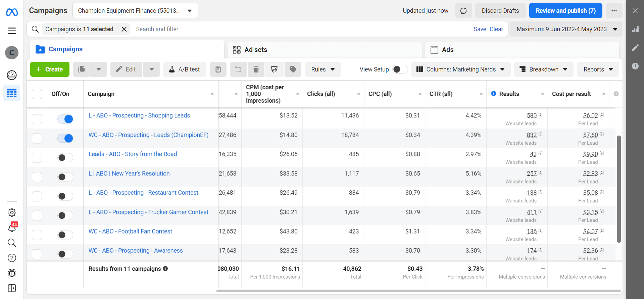This screenshot has height=299, width=644.
Task: Delete with the trash icon
Action: coord(256,69)
